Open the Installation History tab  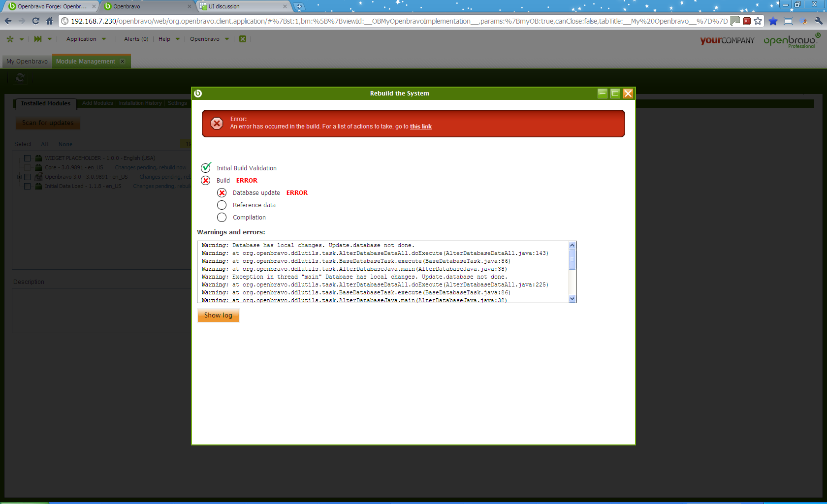click(140, 103)
